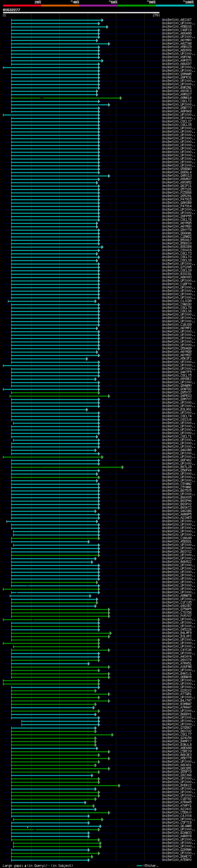Click the cyan ~100% identity legend bar

coord(175,6)
